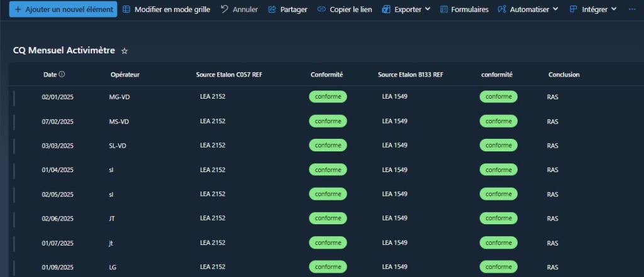Open the more options ellipsis menu
This screenshot has width=644, height=277.
pyautogui.click(x=632, y=9)
